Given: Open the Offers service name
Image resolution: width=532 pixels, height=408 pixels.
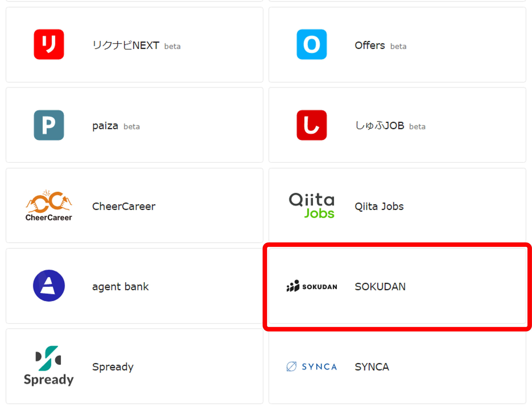Looking at the screenshot, I should pyautogui.click(x=370, y=45).
